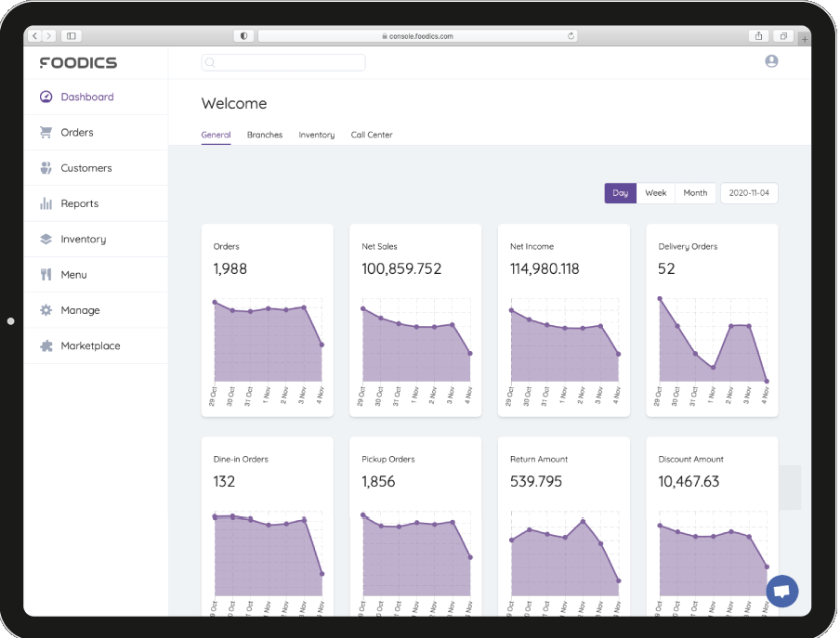Click the user account icon top right
The width and height of the screenshot is (840, 638).
(770, 60)
